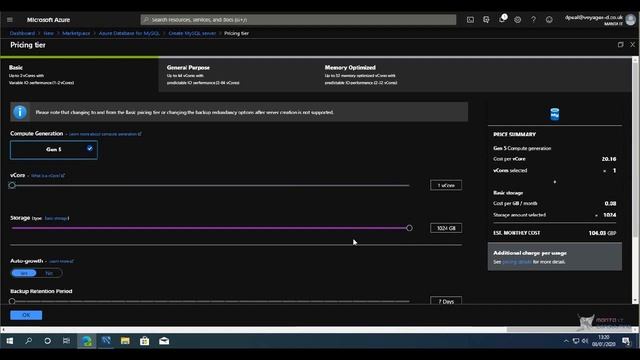The image size is (640, 360).
Task: Select the Memory Optimized tier tab
Action: [x=395, y=75]
